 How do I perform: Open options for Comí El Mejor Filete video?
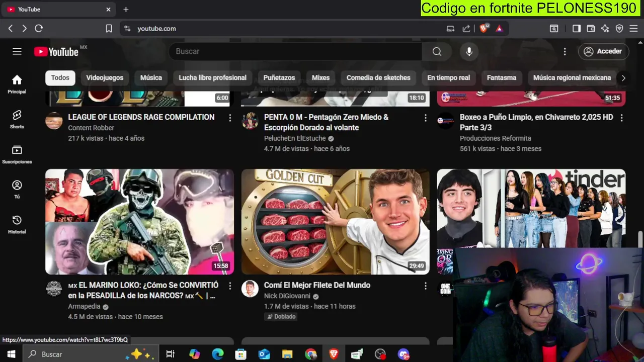426,286
